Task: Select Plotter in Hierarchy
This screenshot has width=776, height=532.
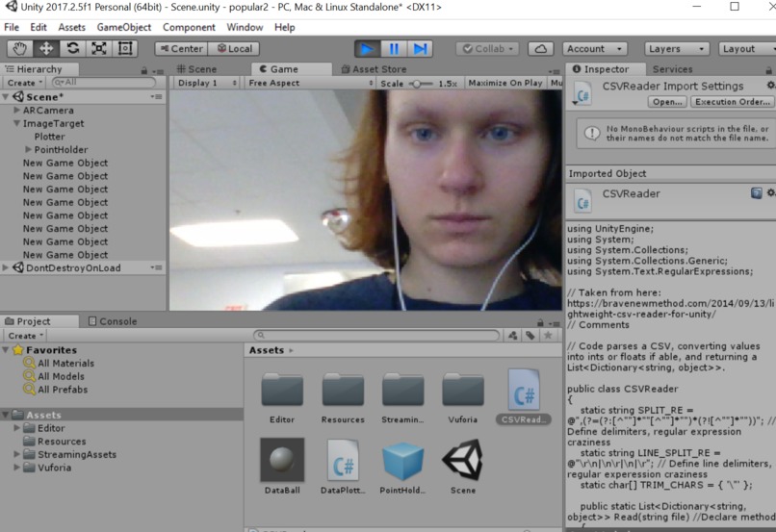Action: click(49, 137)
